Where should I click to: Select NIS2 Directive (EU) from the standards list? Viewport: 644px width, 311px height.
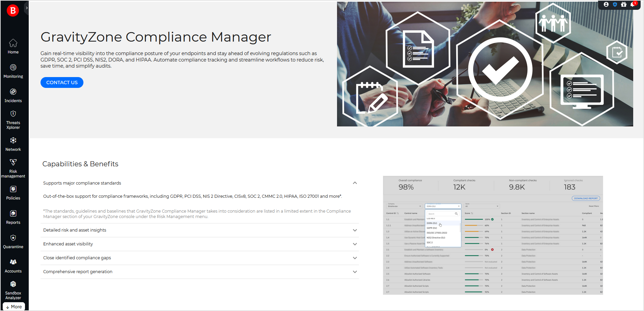[x=436, y=237]
